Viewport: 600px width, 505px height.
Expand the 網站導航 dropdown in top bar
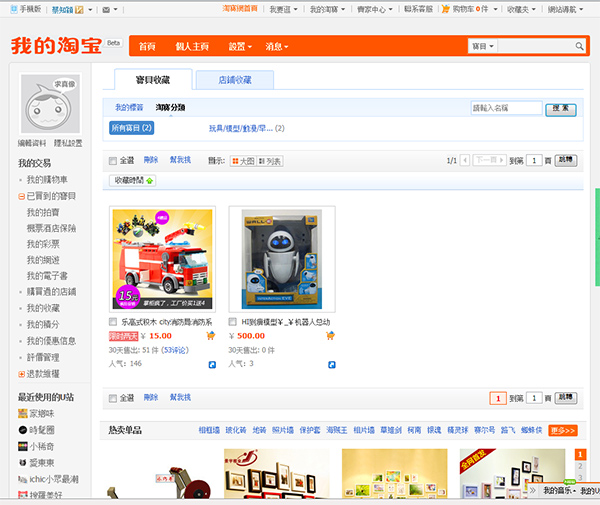point(565,9)
